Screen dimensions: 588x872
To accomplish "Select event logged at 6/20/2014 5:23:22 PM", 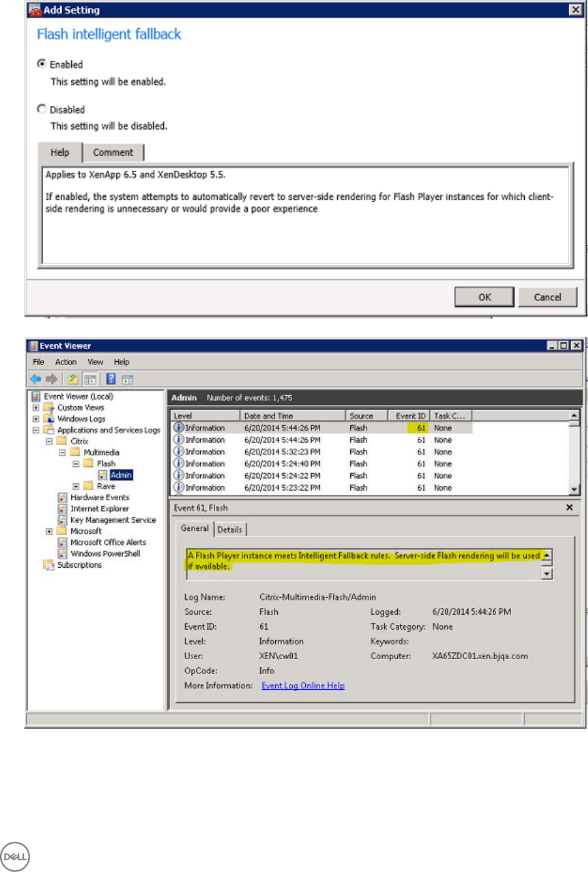I will point(322,488).
